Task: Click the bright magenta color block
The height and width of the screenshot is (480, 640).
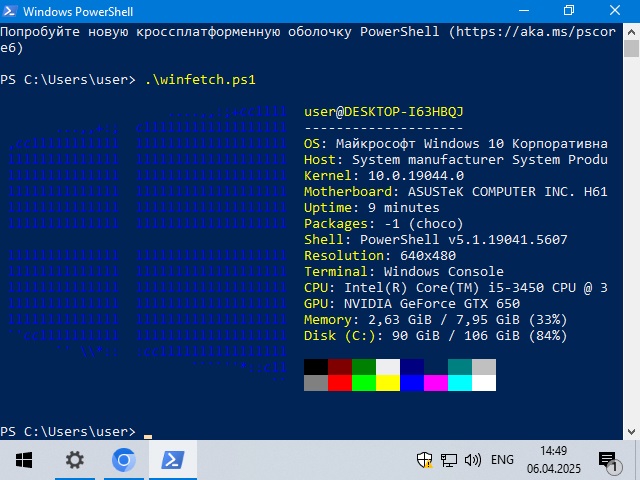Action: click(436, 383)
